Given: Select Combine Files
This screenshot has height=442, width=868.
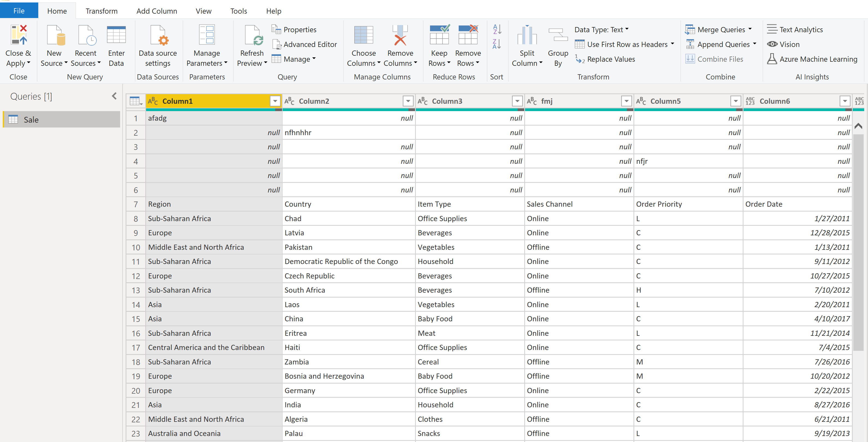Looking at the screenshot, I should [x=715, y=59].
